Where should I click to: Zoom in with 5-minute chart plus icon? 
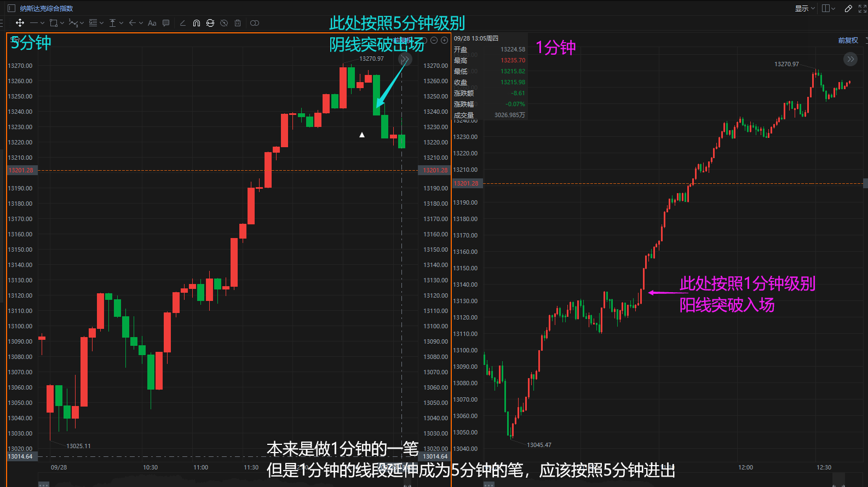(x=444, y=40)
